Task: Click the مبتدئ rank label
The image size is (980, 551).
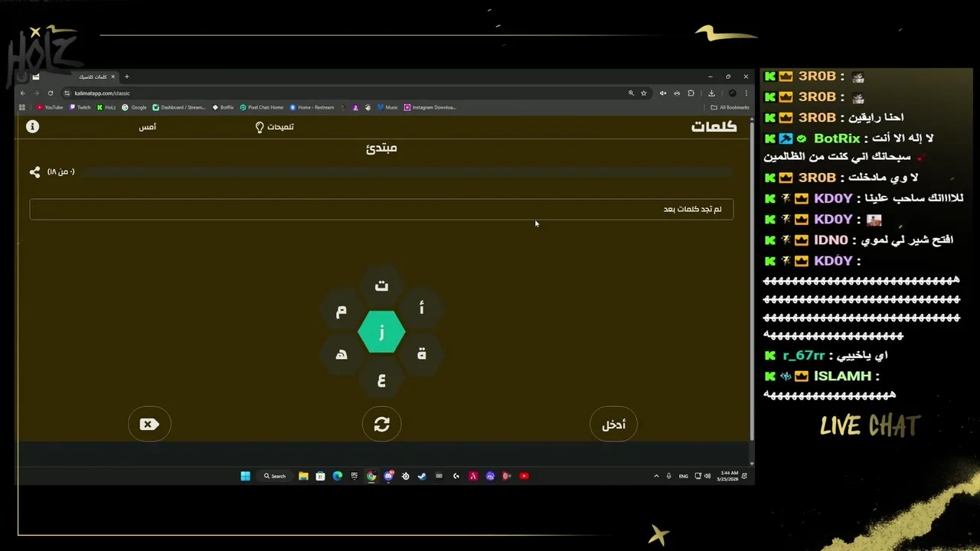Action: 381,148
